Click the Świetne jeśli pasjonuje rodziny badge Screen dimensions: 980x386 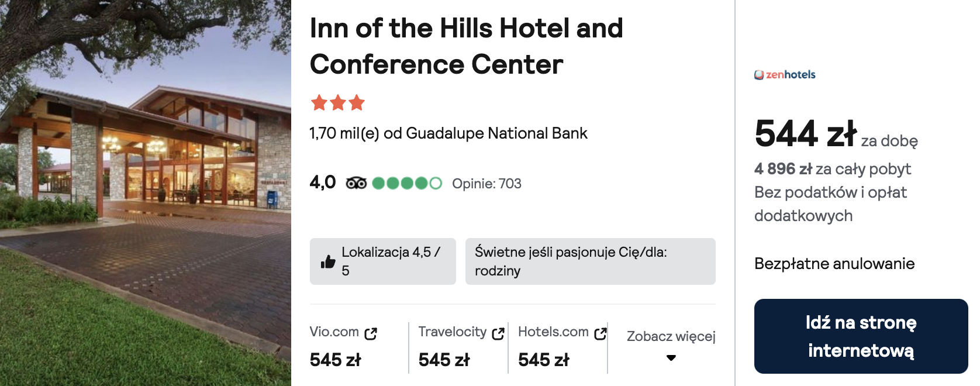(591, 261)
